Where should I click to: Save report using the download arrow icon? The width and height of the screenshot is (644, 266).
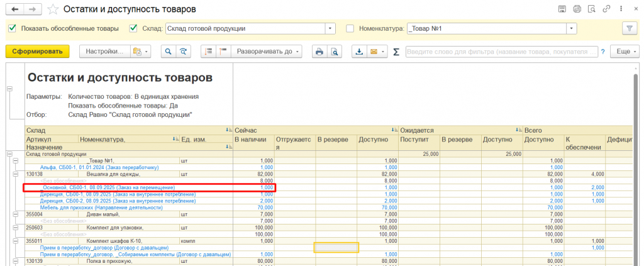(x=359, y=52)
